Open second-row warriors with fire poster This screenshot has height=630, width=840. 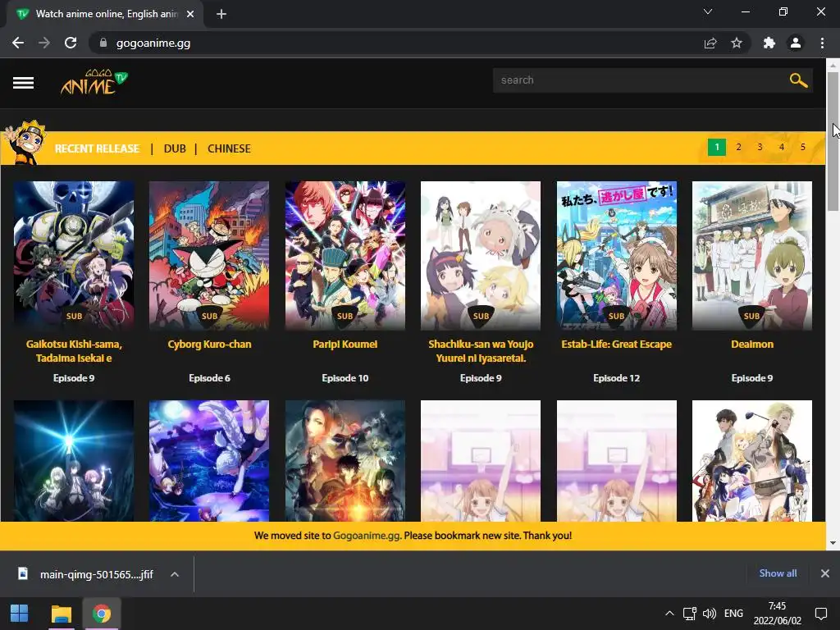coord(345,461)
